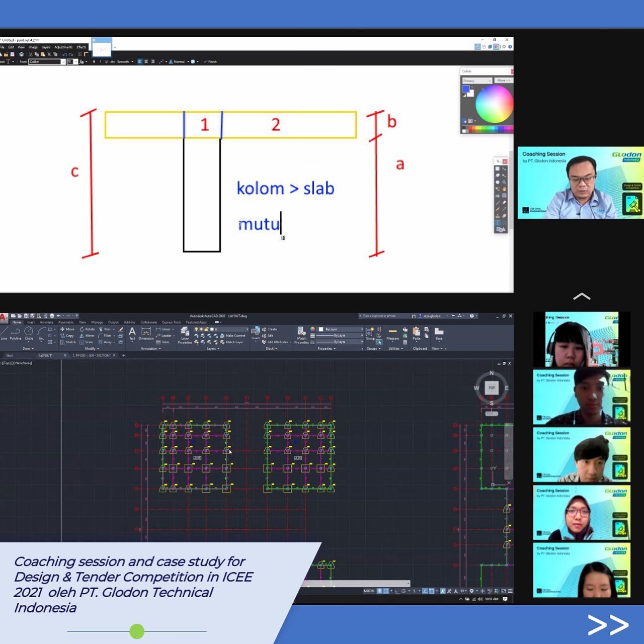Open the Output ribbon tab
The width and height of the screenshot is (644, 644).
coord(113,322)
